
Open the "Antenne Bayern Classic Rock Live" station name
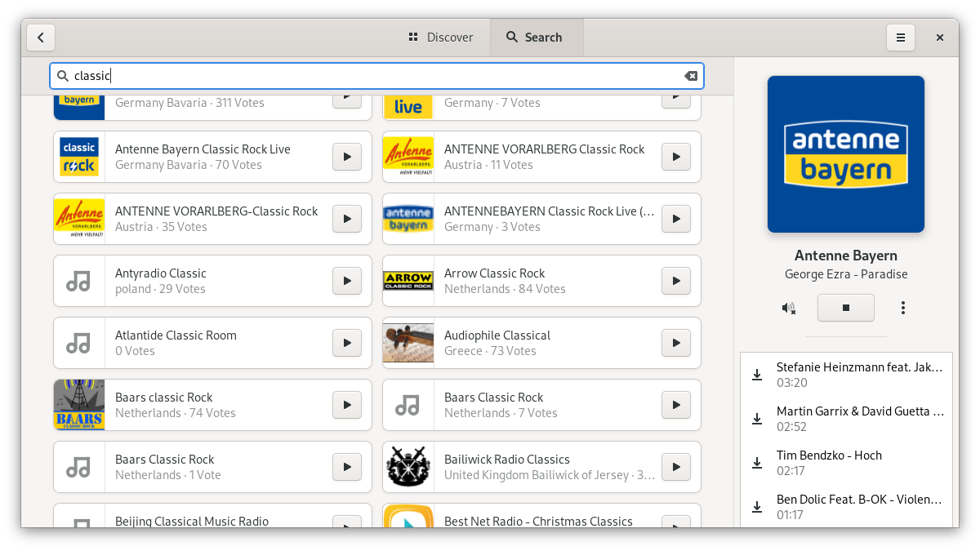coord(203,149)
